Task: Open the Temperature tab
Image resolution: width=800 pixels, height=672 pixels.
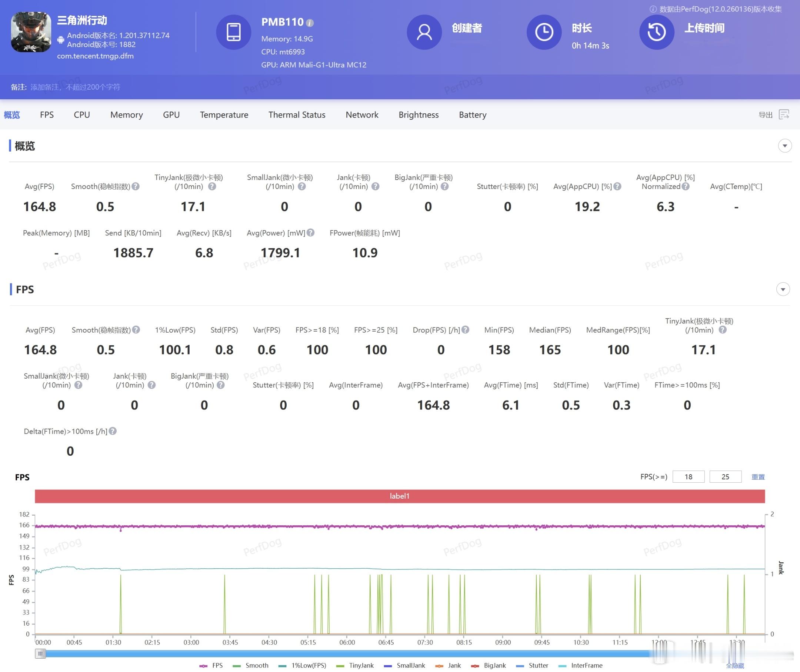Action: click(x=224, y=115)
